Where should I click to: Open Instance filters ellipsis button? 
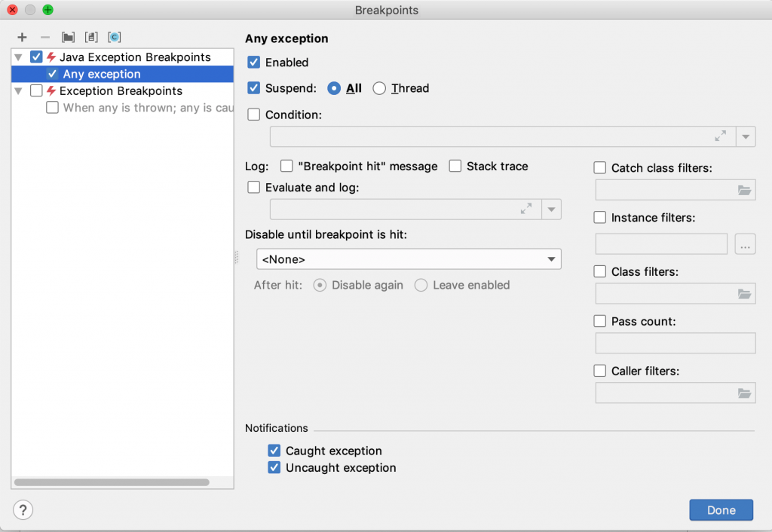tap(745, 243)
